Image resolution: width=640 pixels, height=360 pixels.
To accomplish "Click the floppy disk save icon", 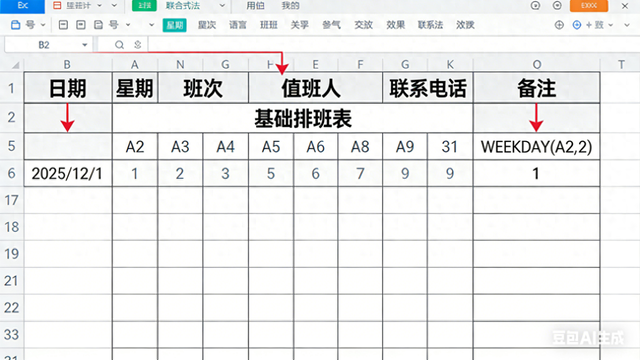I will [98, 25].
